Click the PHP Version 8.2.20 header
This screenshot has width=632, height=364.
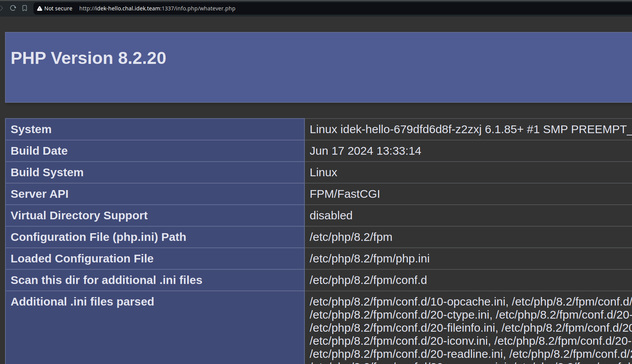tap(89, 58)
